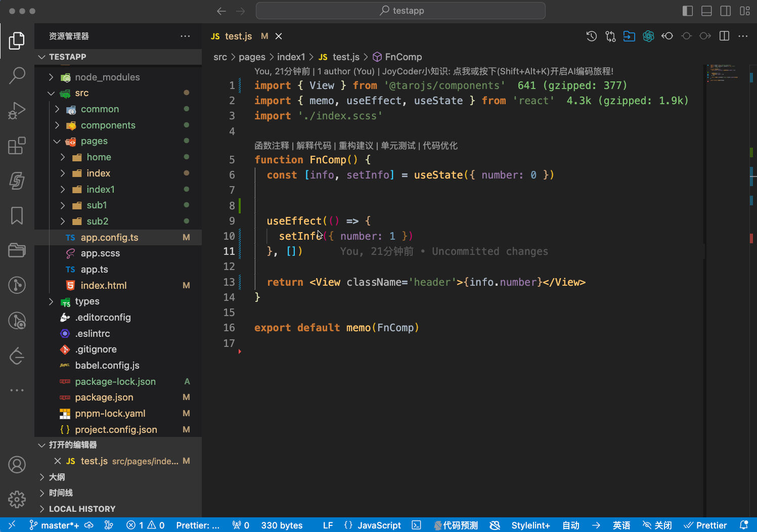The width and height of the screenshot is (757, 532).
Task: Split the editor to the right
Action: point(724,36)
